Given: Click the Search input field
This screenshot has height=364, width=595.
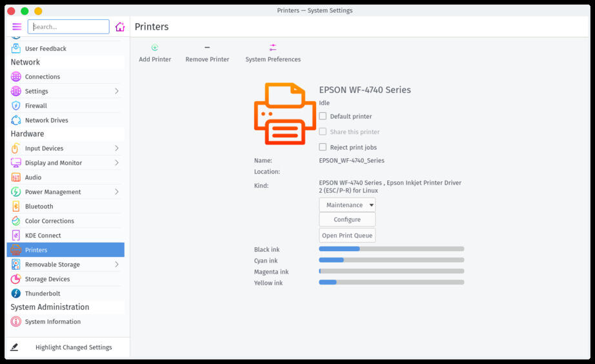Looking at the screenshot, I should [68, 26].
